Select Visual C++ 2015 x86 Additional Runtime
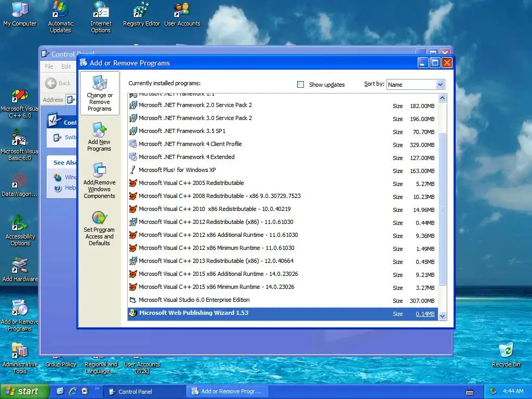The height and width of the screenshot is (399, 532). click(283, 274)
